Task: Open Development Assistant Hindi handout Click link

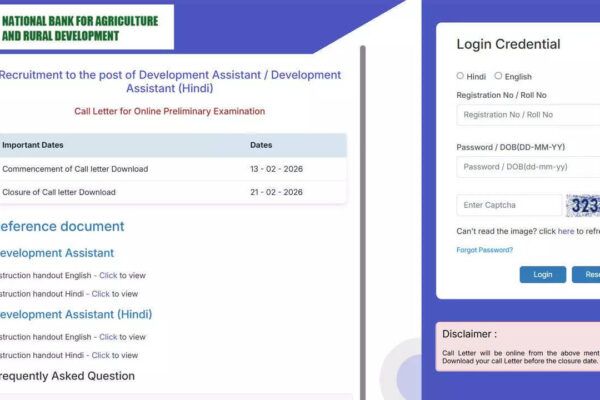Action: pos(101,294)
